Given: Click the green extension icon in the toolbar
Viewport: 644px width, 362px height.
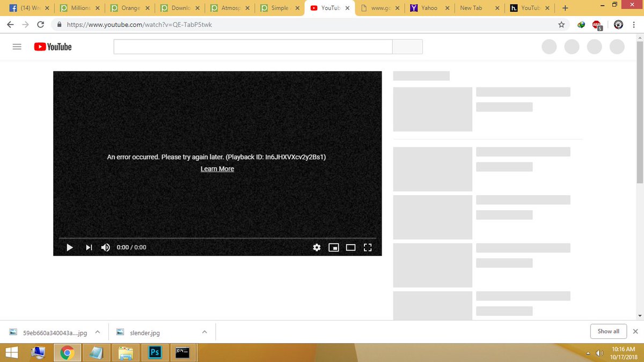Looking at the screenshot, I should click(581, 25).
